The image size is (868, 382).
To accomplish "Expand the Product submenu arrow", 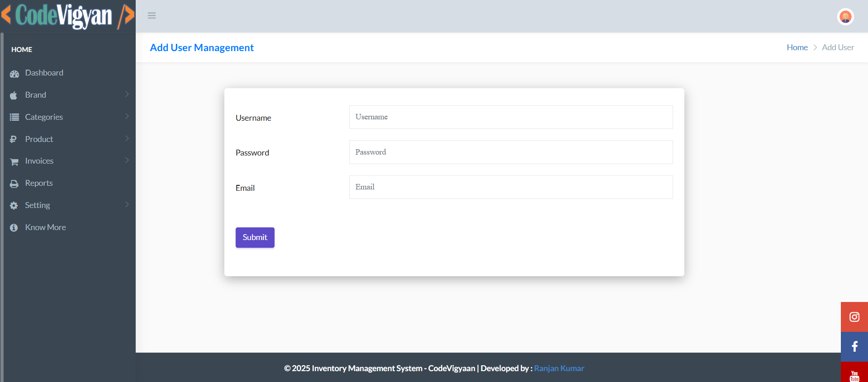I will (x=127, y=139).
